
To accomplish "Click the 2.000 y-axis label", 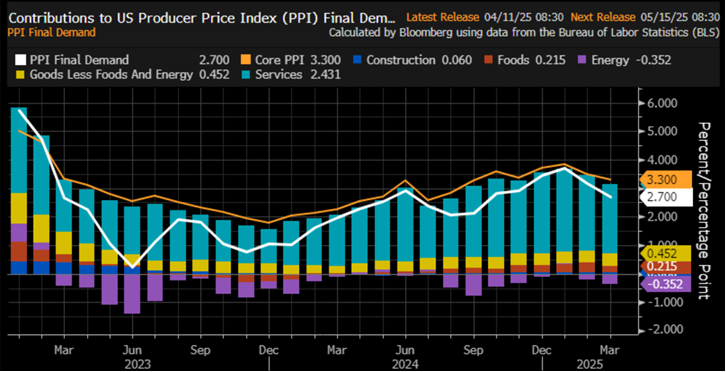I will (x=663, y=216).
